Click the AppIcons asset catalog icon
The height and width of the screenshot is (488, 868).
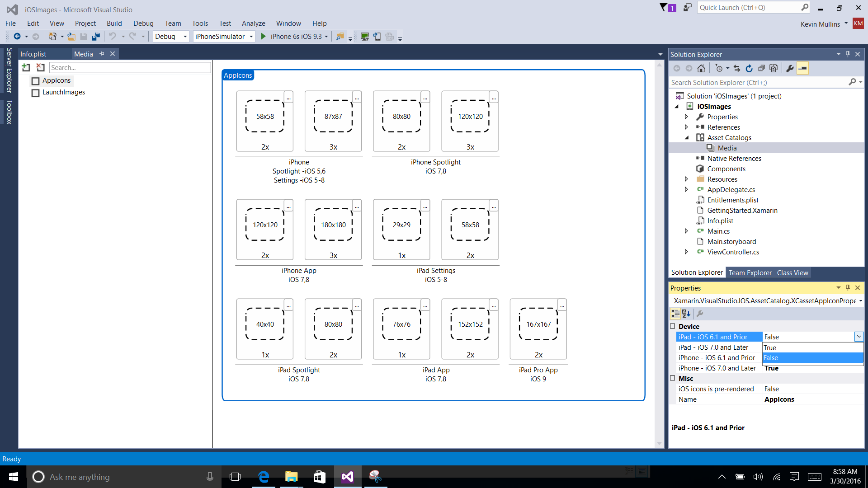(x=36, y=80)
